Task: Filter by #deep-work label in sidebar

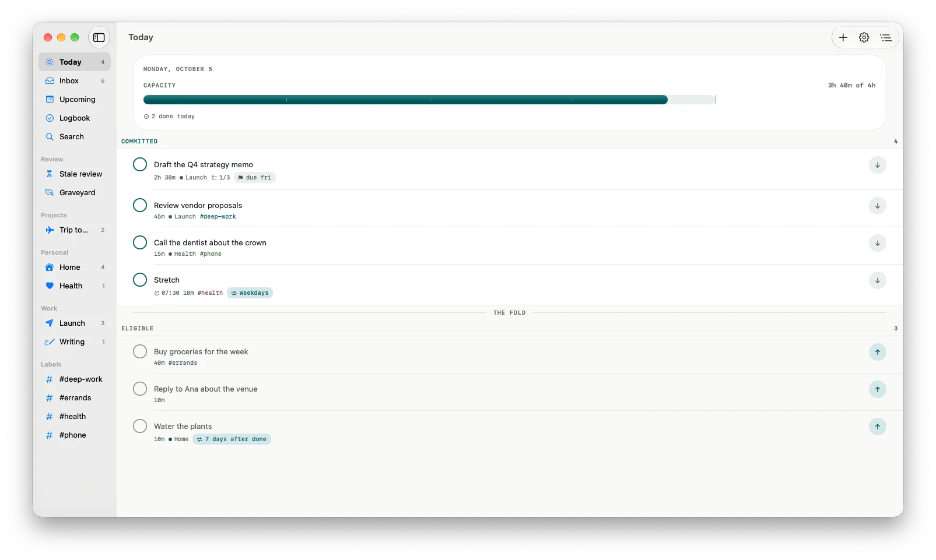Action: pos(75,379)
